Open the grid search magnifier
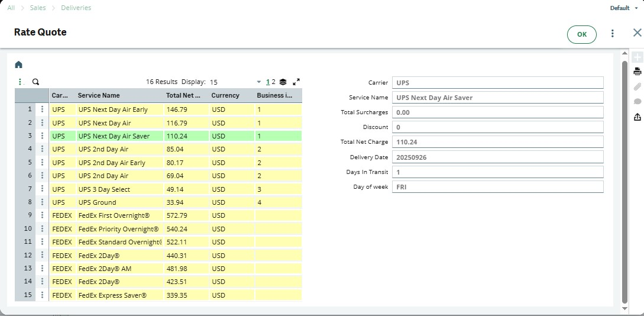 click(x=35, y=82)
